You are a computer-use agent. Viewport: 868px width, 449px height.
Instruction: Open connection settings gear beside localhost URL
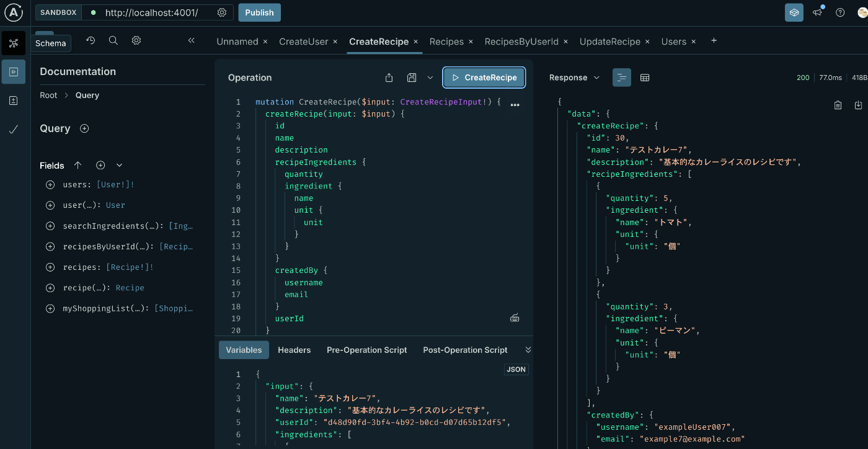tap(222, 12)
